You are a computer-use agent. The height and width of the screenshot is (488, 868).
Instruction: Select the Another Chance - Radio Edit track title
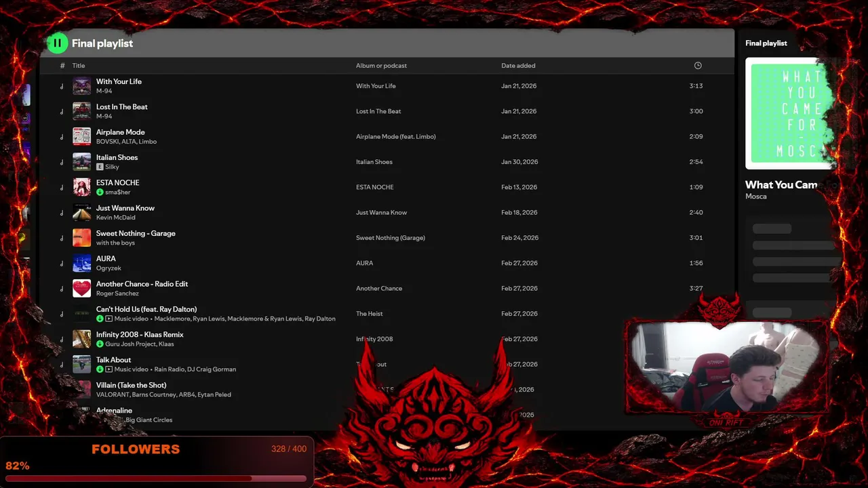[x=142, y=284]
